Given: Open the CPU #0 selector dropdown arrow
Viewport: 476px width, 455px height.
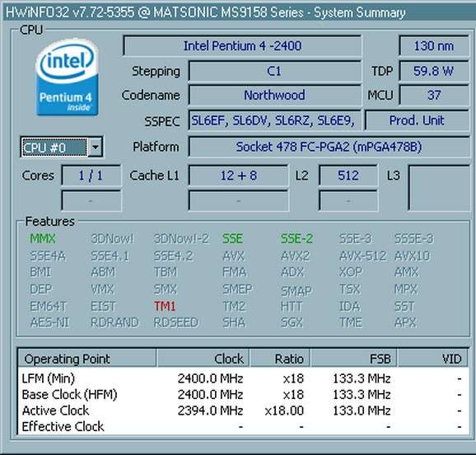Looking at the screenshot, I should [x=96, y=148].
